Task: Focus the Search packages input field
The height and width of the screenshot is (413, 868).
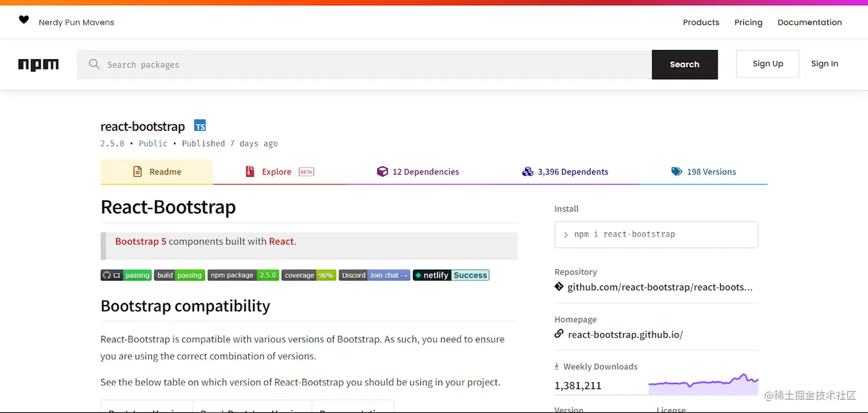Action: tap(364, 64)
